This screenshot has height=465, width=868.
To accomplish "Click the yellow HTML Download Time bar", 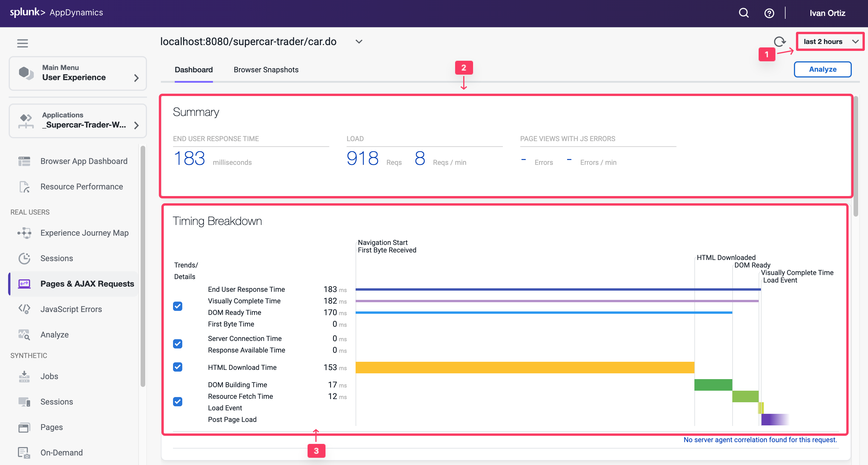I will tap(524, 367).
